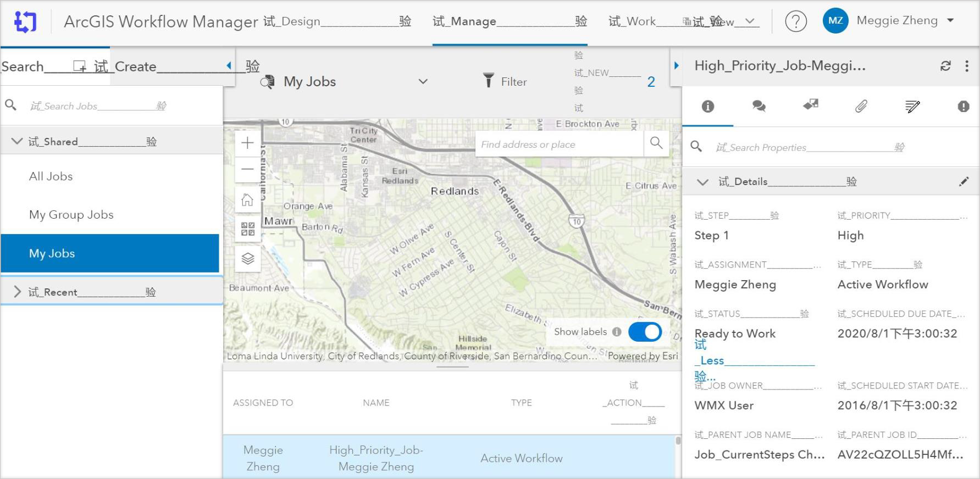
Task: Click parent job name Job_CurrentSteps value
Action: (760, 455)
